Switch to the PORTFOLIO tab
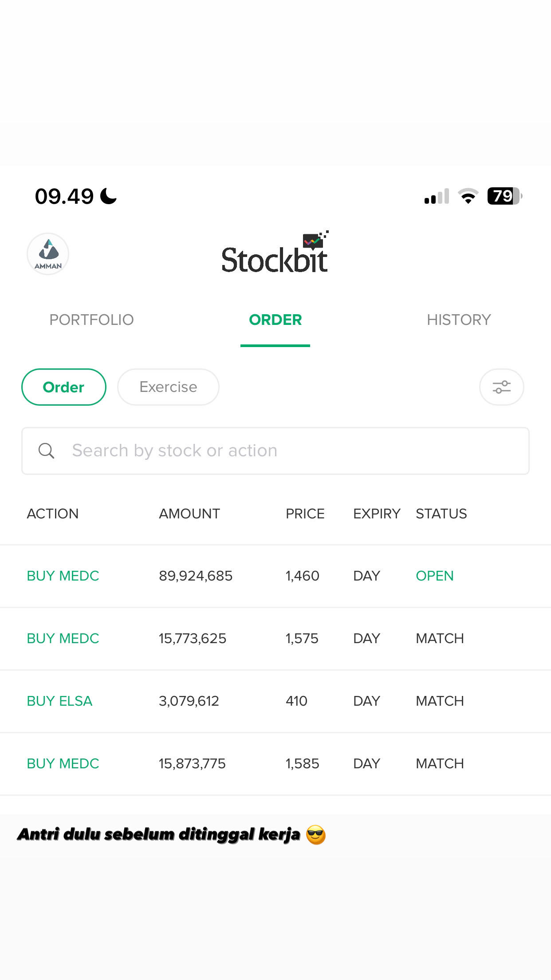 click(x=91, y=320)
